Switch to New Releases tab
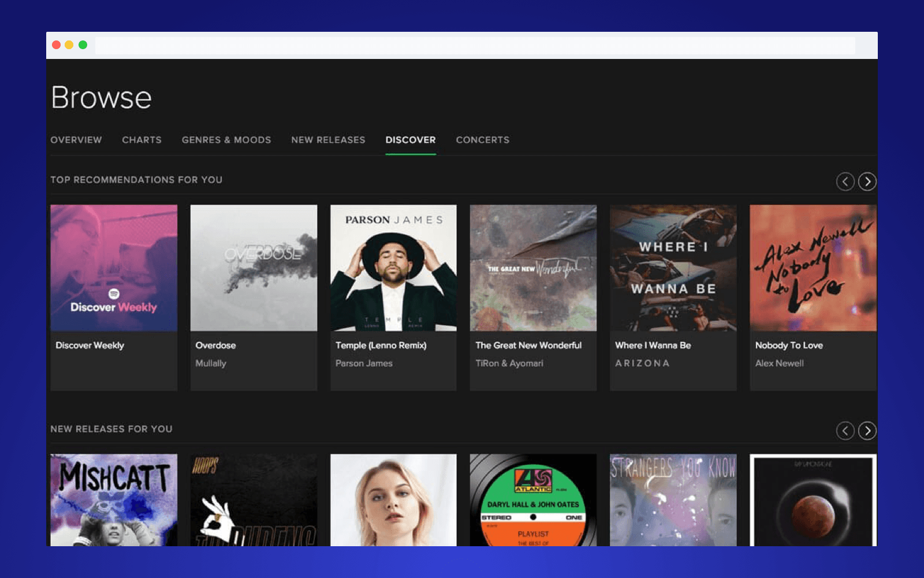This screenshot has height=578, width=924. click(x=328, y=140)
